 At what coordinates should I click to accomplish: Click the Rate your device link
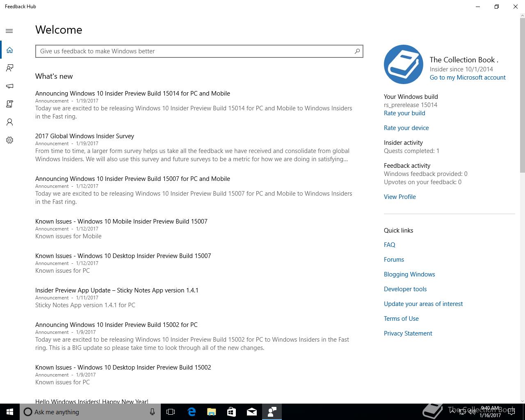[406, 128]
